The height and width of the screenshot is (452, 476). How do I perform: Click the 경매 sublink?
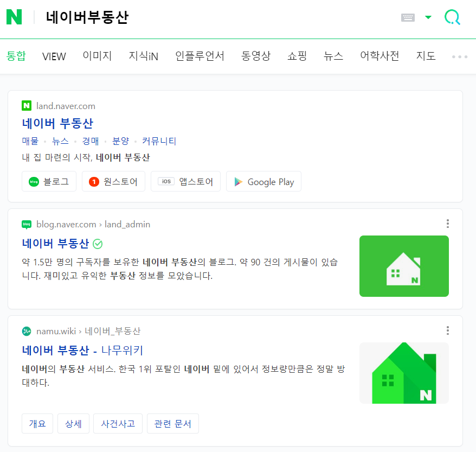tap(89, 141)
